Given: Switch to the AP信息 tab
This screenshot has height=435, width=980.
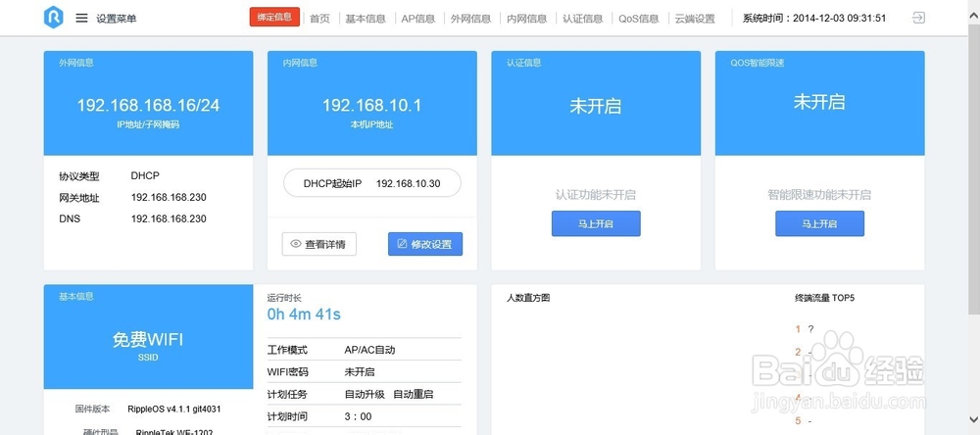Looking at the screenshot, I should (x=418, y=19).
